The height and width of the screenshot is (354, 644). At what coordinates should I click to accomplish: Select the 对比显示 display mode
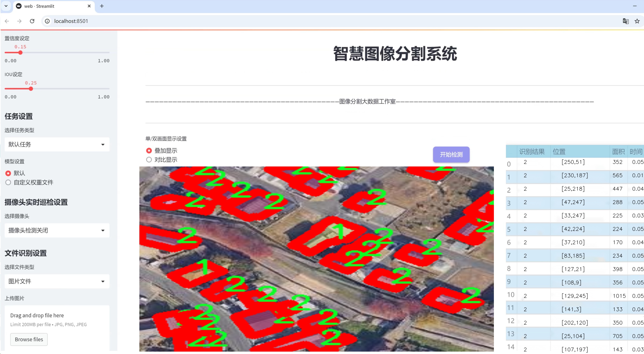(149, 160)
